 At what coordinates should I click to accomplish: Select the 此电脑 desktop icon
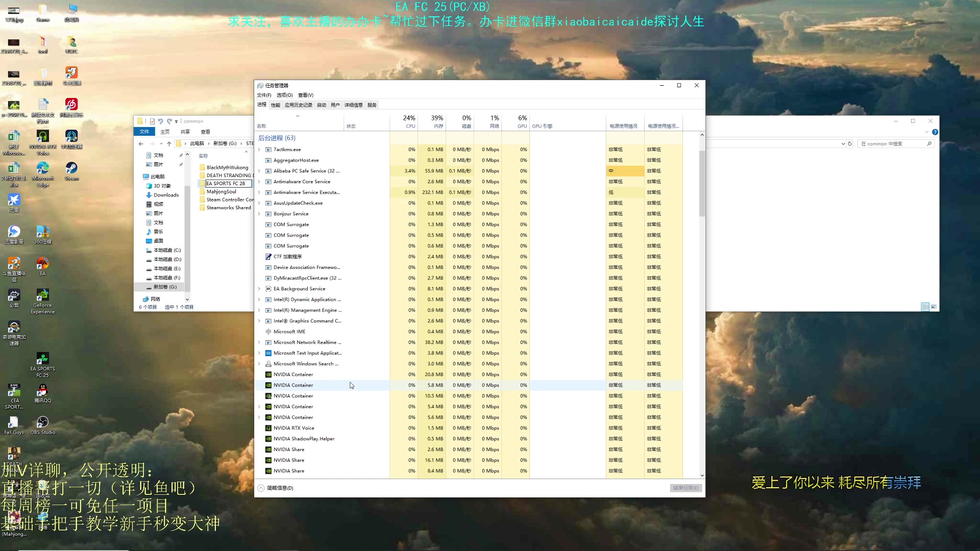(71, 13)
